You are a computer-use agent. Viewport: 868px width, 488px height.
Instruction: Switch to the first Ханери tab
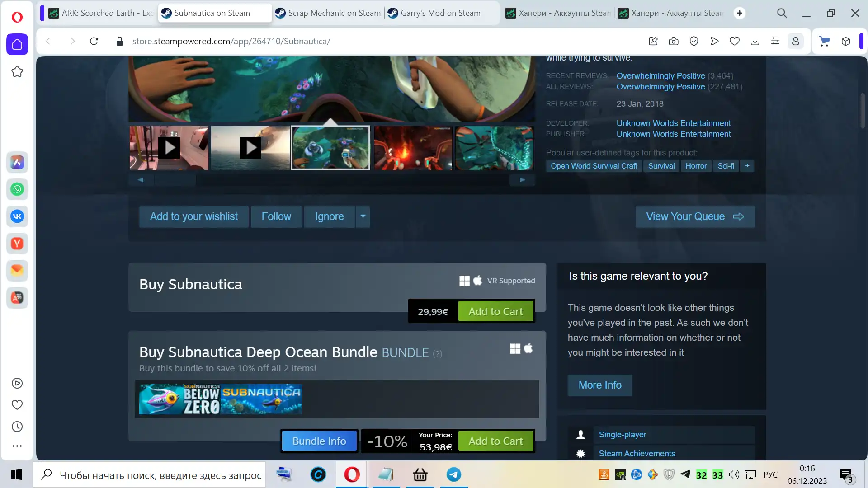558,13
